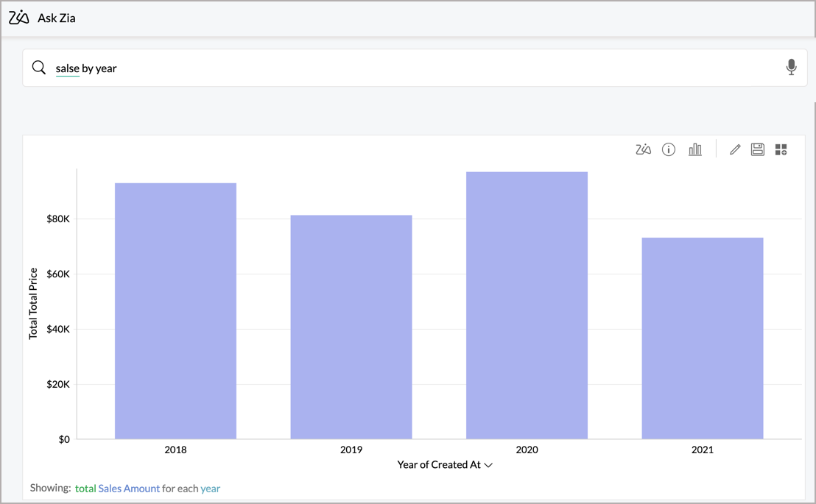The image size is (816, 504).
Task: Click the search magnifier icon
Action: [x=39, y=68]
